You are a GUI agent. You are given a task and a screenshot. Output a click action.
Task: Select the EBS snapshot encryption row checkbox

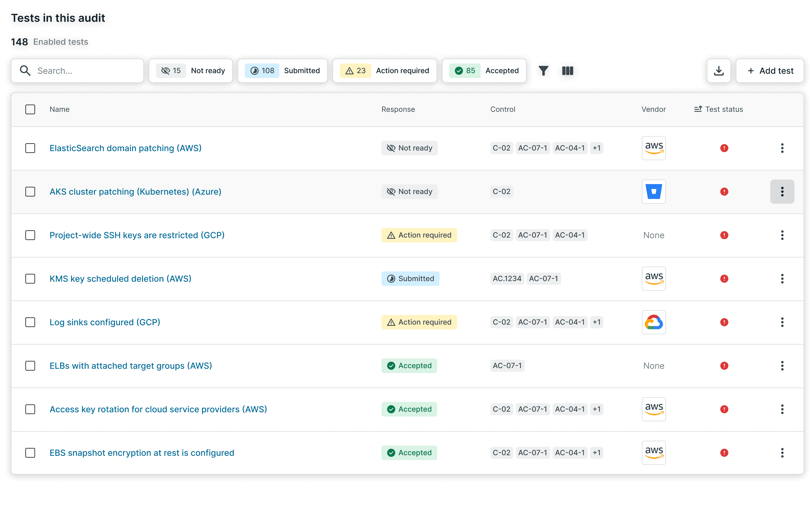[x=30, y=453]
